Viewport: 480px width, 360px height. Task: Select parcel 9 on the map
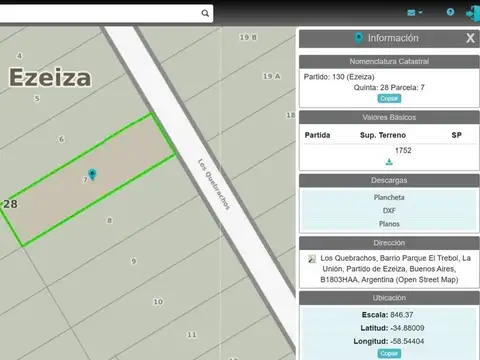click(x=133, y=261)
